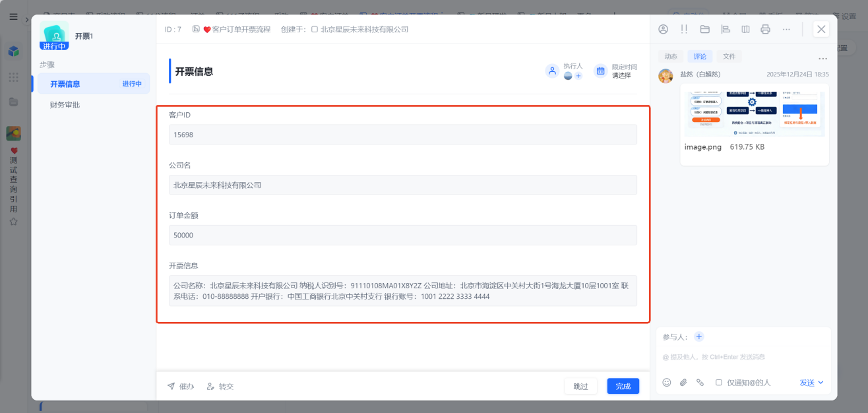Open the toolbar more options ellipsis
The image size is (868, 413).
tap(786, 29)
